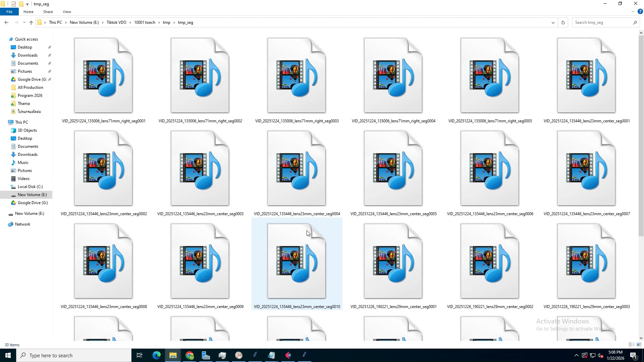Open Local Disk (C:) in the sidebar
This screenshot has height=362, width=644.
coord(30,186)
